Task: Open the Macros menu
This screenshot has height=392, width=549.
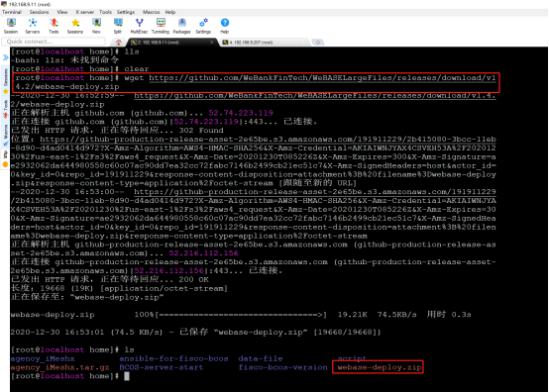Action: pyautogui.click(x=152, y=12)
